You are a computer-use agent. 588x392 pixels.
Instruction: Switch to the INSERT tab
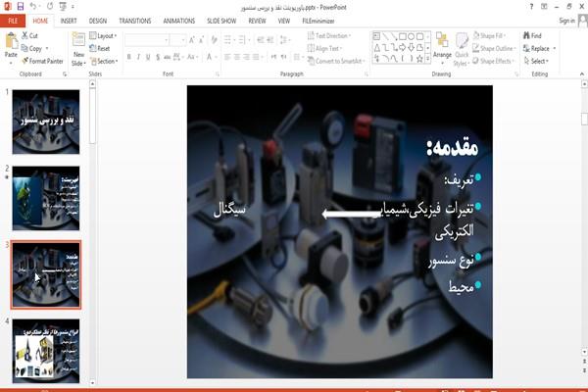point(69,21)
